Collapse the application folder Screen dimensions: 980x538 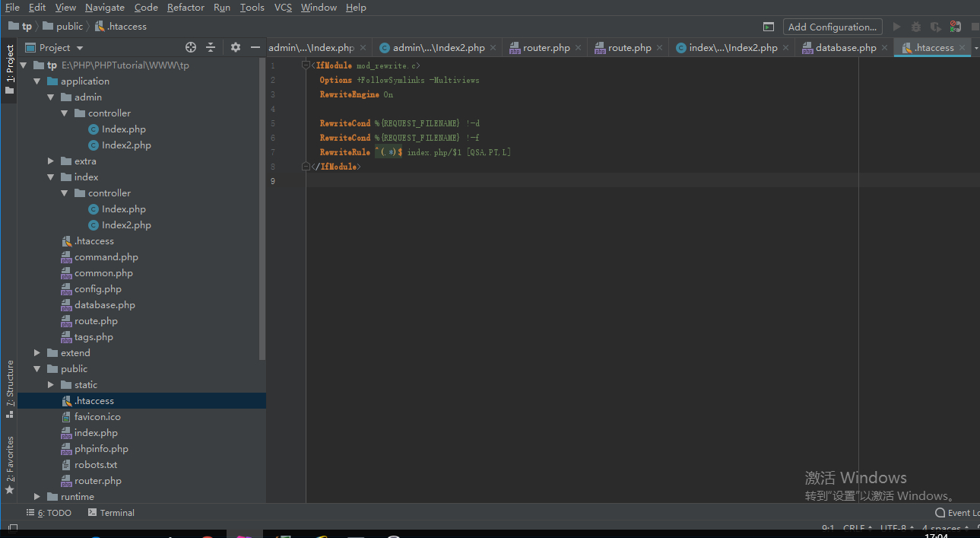coord(37,81)
